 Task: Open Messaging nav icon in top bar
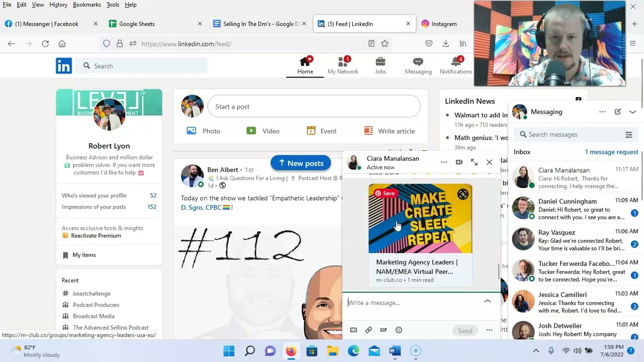(x=418, y=66)
